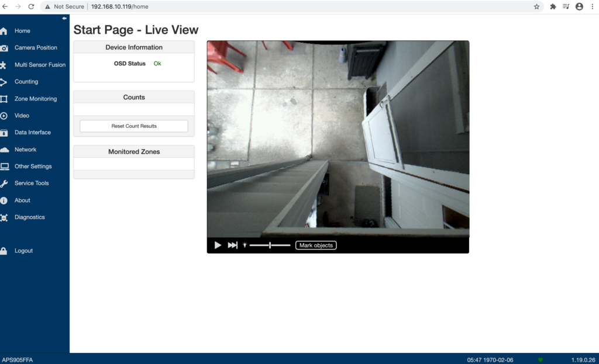Open the Data Interface page
This screenshot has height=364, width=599.
(33, 133)
